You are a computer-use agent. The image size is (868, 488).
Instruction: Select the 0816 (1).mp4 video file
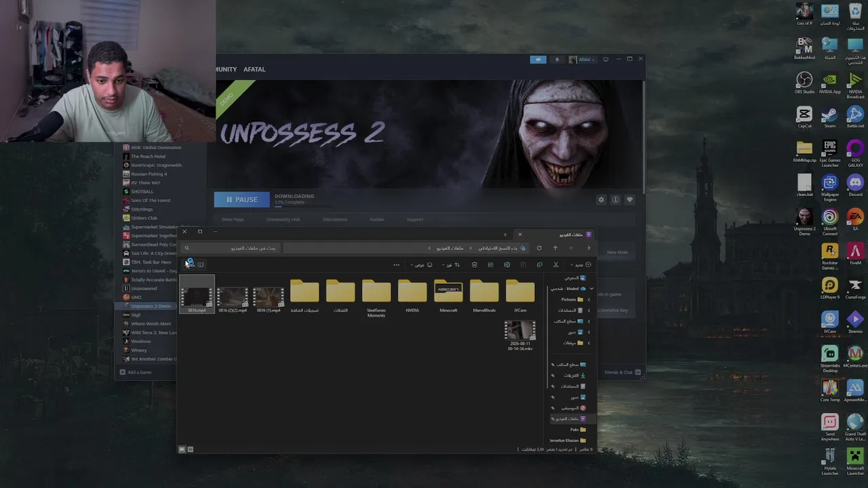(269, 300)
